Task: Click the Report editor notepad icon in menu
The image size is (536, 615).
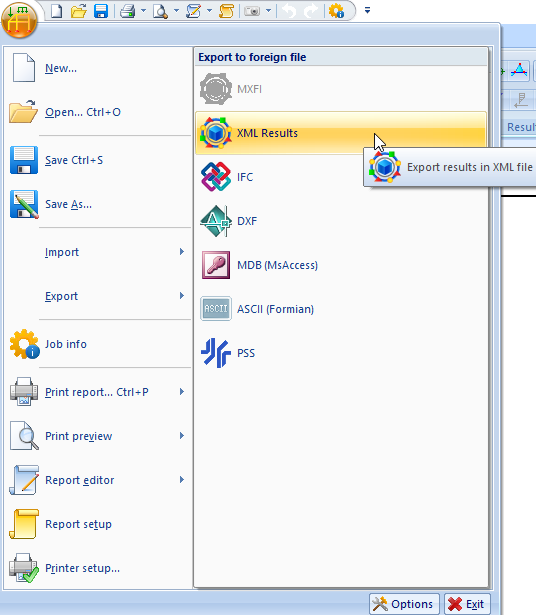Action: pyautogui.click(x=24, y=480)
